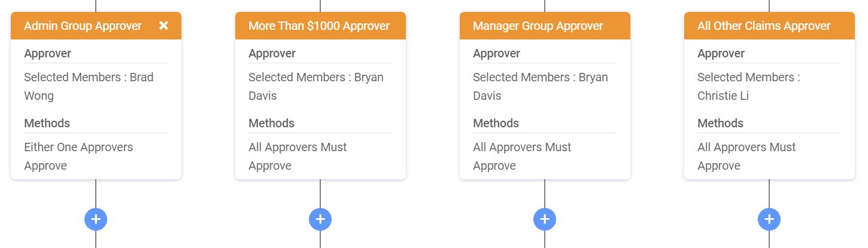
Task: Click Selected Members Brad Wong text
Action: click(89, 86)
